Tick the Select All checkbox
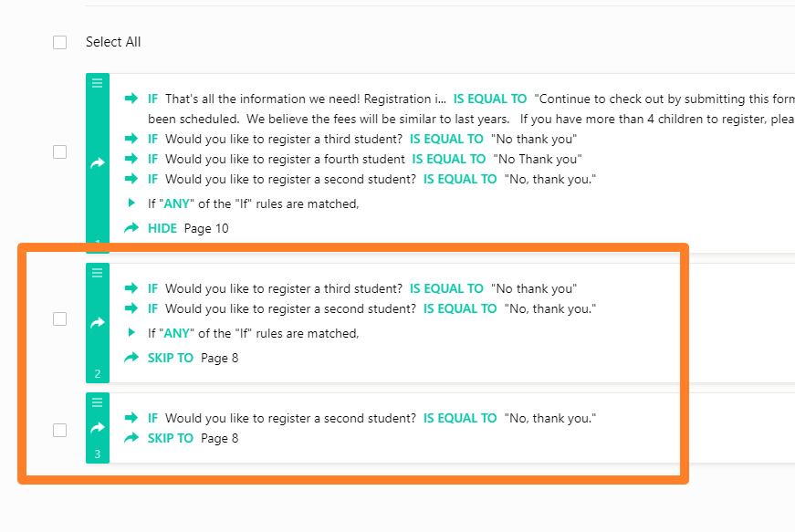This screenshot has height=532, width=795. coord(60,42)
